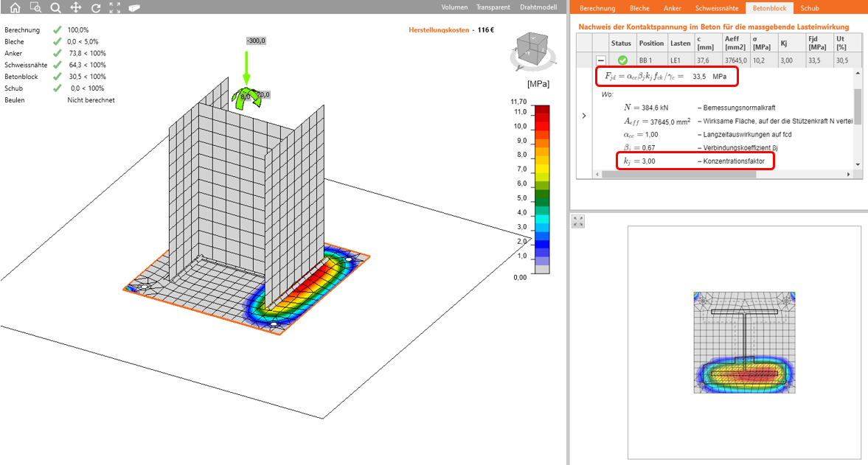Fit the model to the viewport
The width and height of the screenshot is (868, 465).
[114, 8]
